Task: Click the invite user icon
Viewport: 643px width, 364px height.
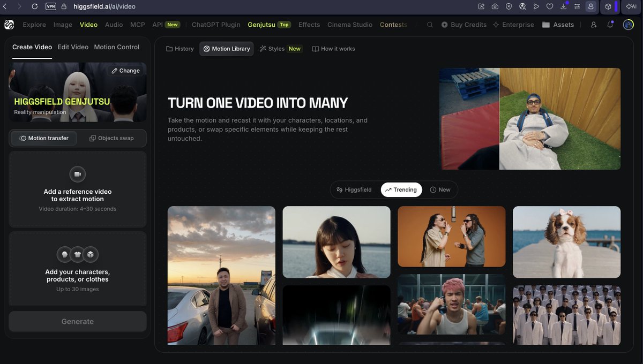Action: pyautogui.click(x=594, y=25)
